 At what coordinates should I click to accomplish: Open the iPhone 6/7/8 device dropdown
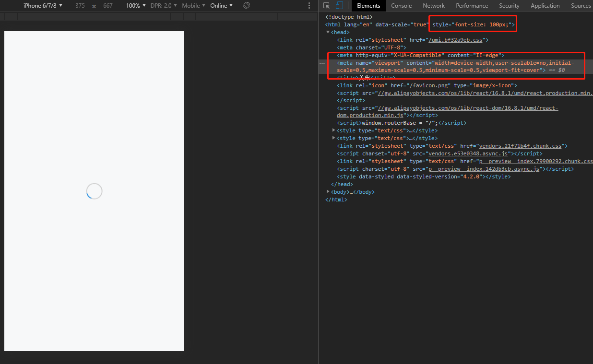click(43, 5)
